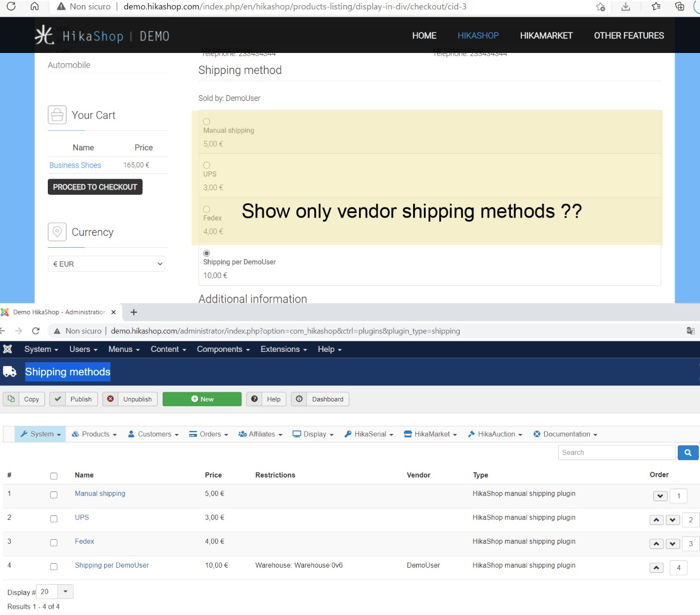Image resolution: width=700 pixels, height=615 pixels.
Task: Select the Manual shipping radio button
Action: click(207, 122)
